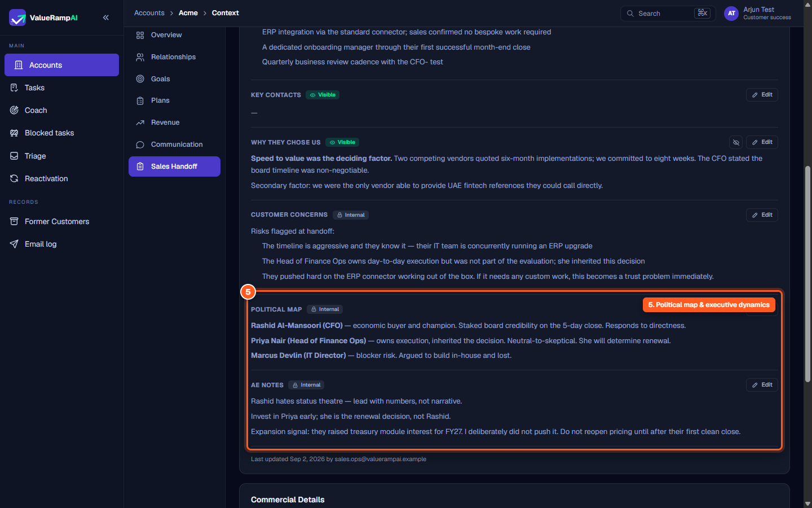
Task: Select the 'WHY THEY CHOSE US' heading
Action: click(x=286, y=142)
